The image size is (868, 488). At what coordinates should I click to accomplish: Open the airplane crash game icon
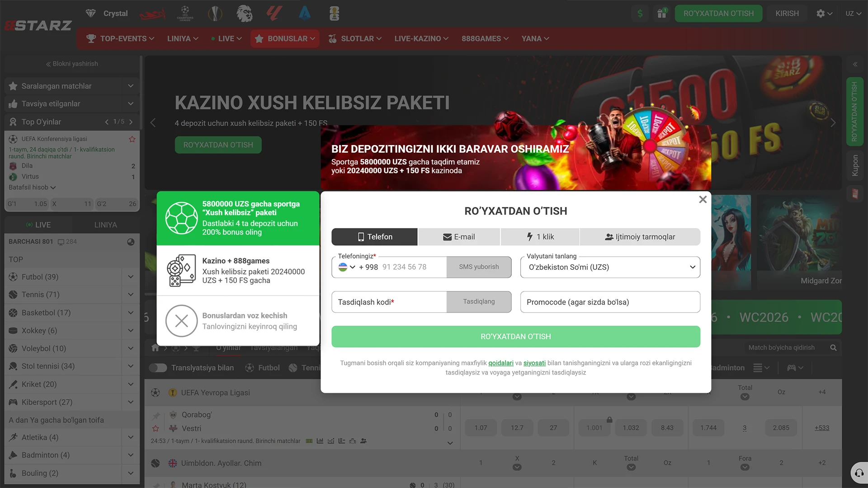[152, 14]
